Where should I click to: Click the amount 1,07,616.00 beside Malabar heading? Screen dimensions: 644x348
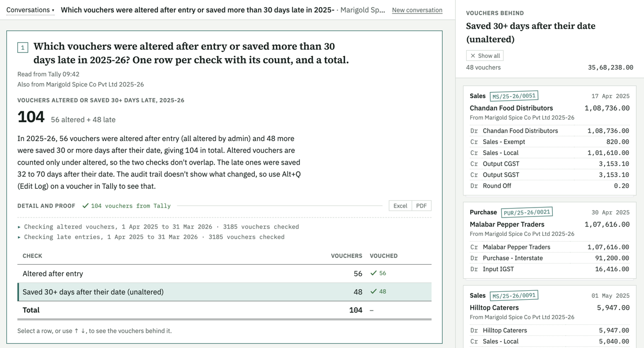point(607,224)
